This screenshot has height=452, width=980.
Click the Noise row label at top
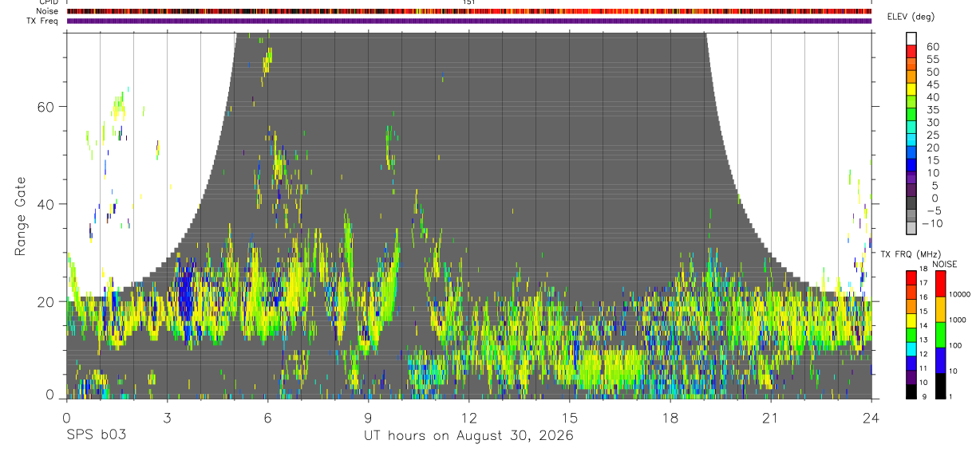[47, 11]
